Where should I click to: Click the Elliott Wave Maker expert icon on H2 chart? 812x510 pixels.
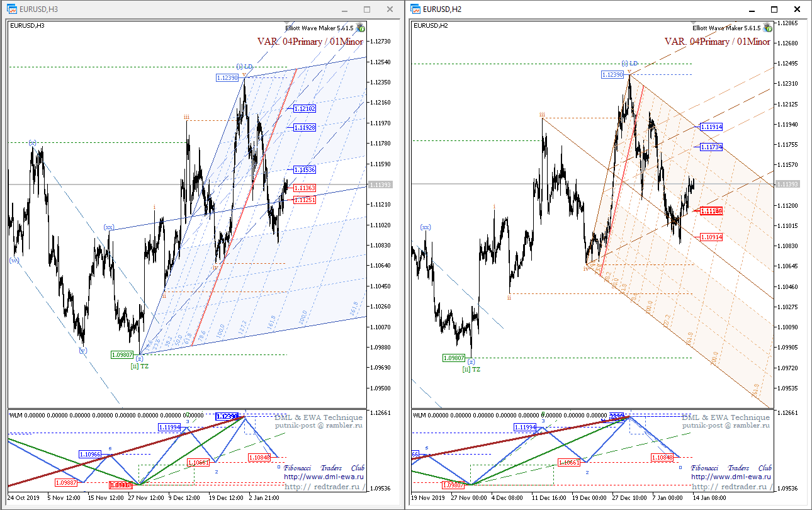768,28
